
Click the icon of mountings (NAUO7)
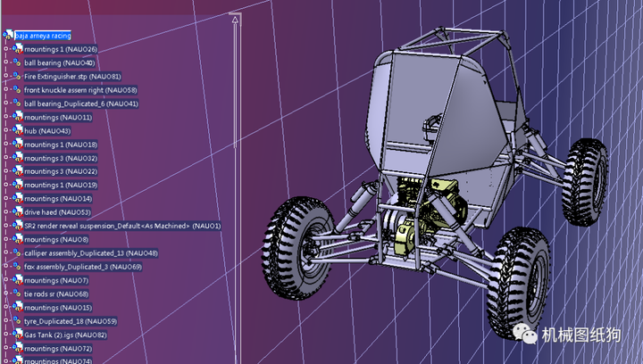coord(17,280)
